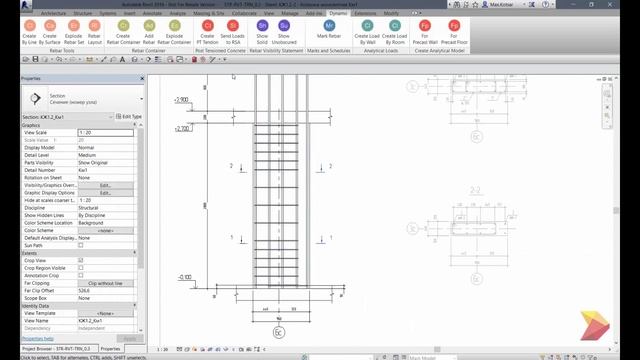Screen dimensions: 640x360
Task: Click Create Rebar Container
Action: coord(123,32)
